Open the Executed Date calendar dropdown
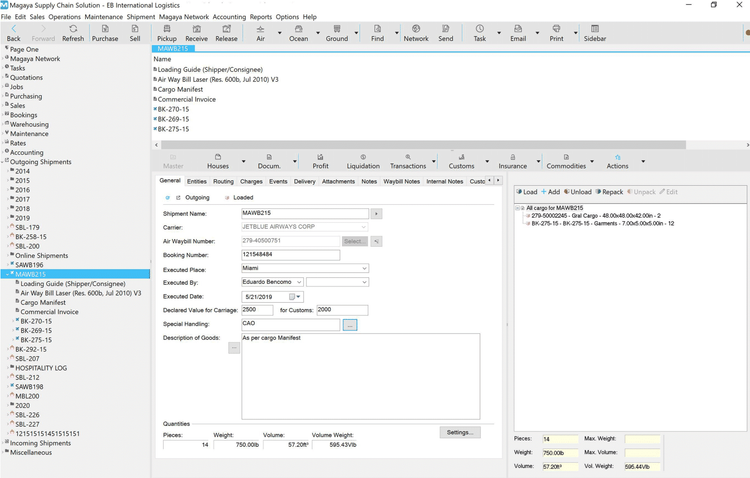750x478 pixels. (297, 297)
